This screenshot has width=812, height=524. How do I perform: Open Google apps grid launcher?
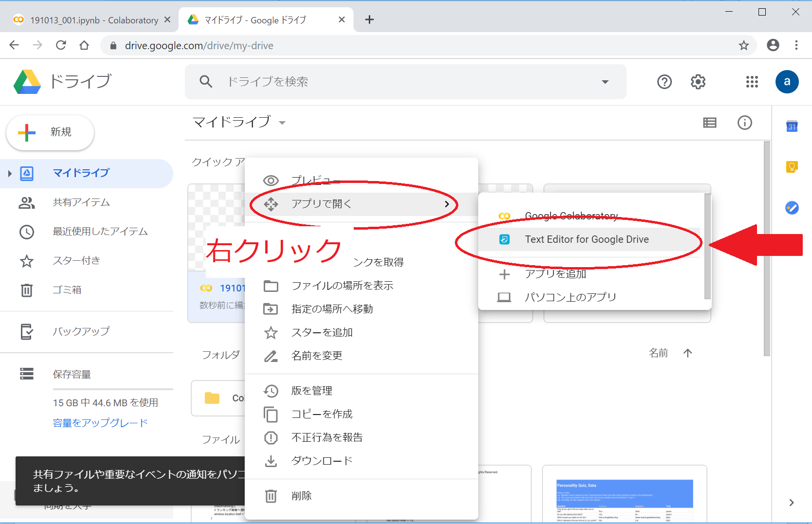pos(752,82)
